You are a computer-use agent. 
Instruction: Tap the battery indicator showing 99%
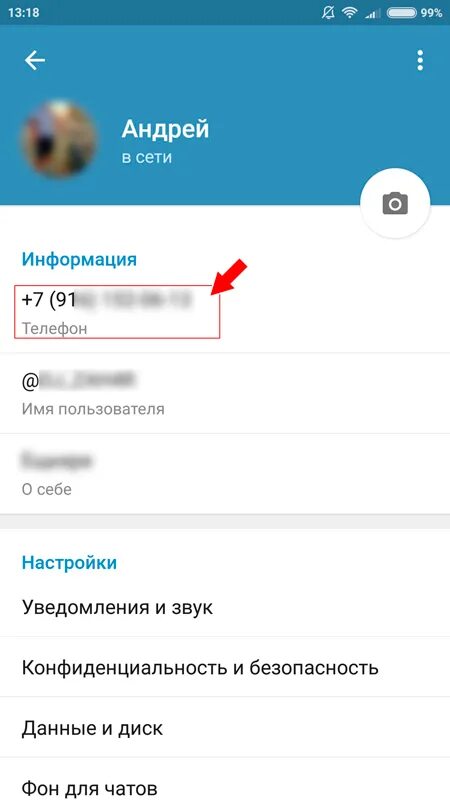(x=414, y=13)
